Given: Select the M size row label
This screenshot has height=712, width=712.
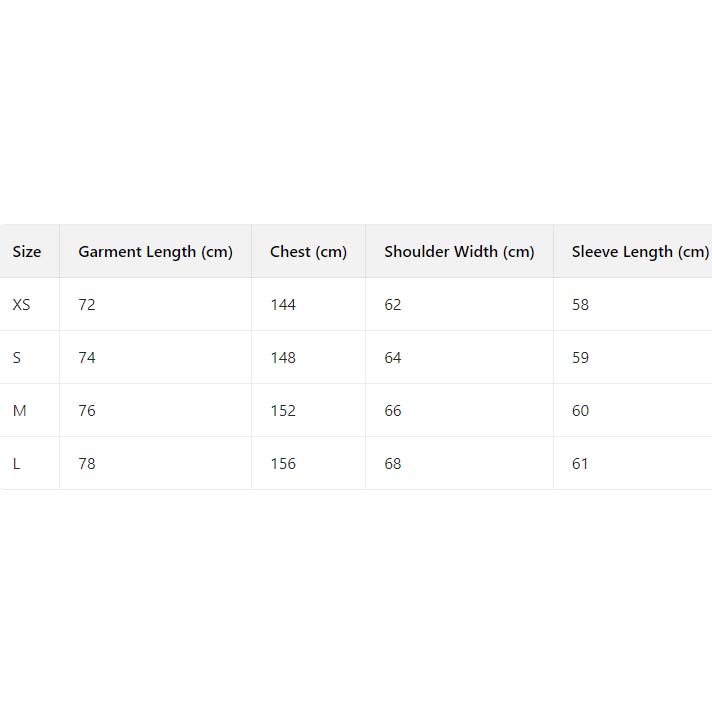Looking at the screenshot, I should pyautogui.click(x=19, y=411).
